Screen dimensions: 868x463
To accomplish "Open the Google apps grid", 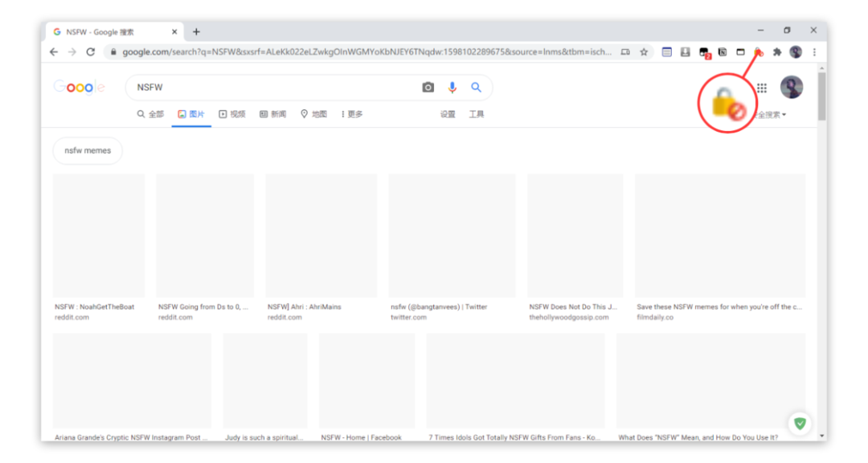I will point(762,88).
